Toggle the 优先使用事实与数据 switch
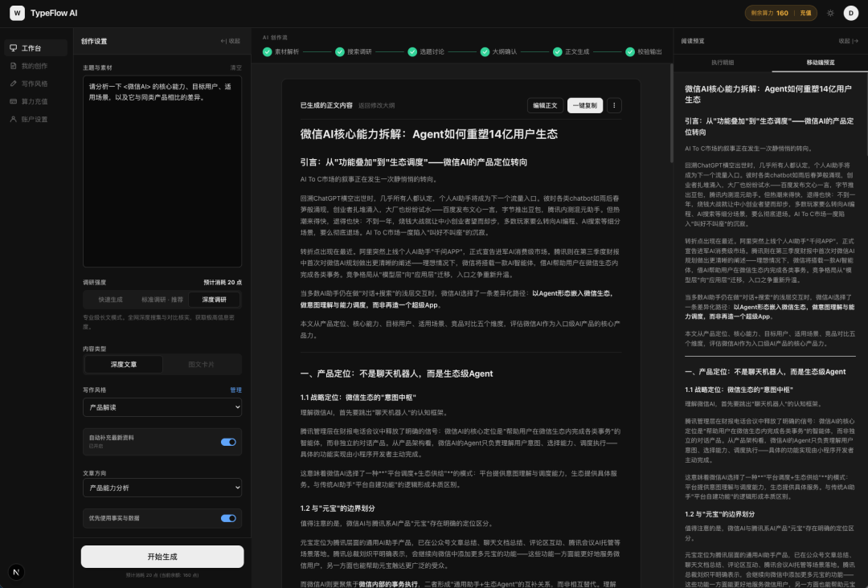Viewport: 868px width, 588px height. pos(228,518)
